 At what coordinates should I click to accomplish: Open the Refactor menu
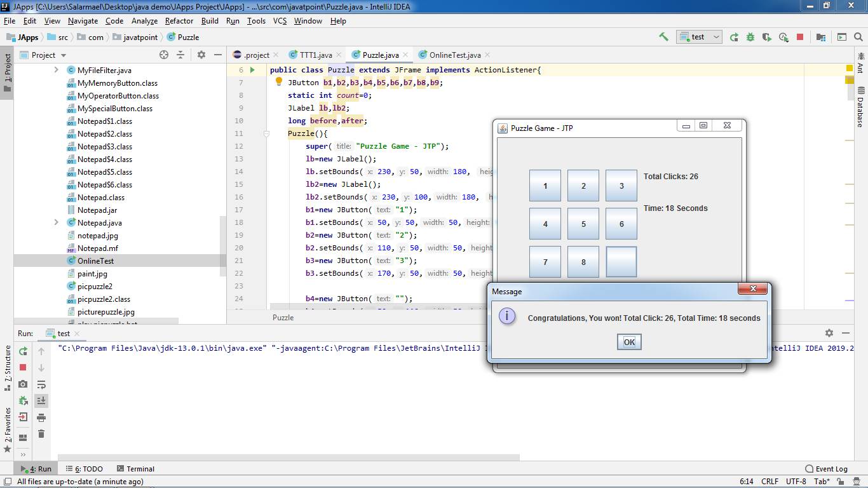click(x=179, y=21)
